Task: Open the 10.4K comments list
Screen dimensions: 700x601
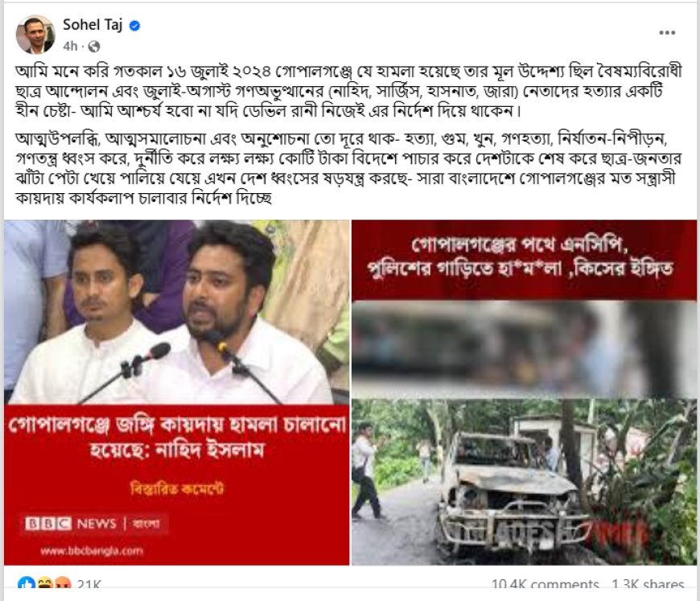Action: 545,583
